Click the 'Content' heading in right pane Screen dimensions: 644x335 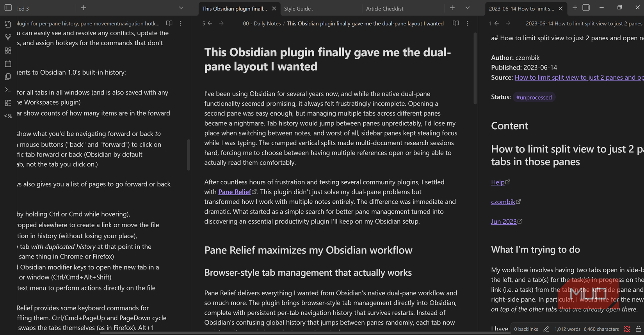point(509,126)
